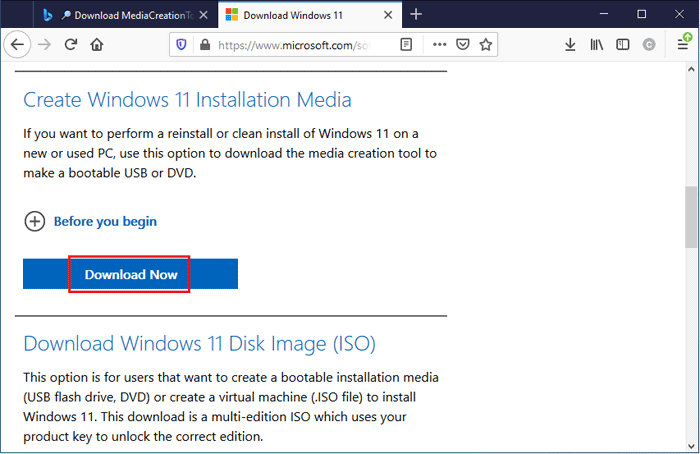Click the Create Windows 11 Installation Media heading
The image size is (700, 454).
click(x=187, y=100)
